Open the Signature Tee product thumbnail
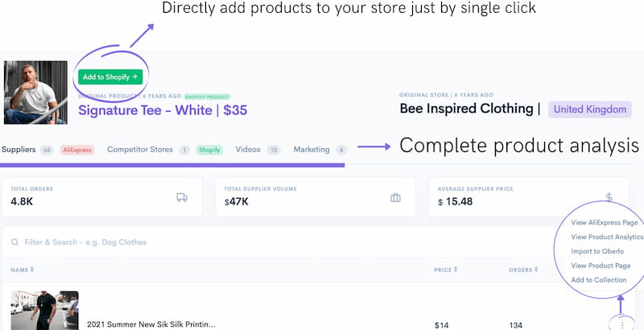The height and width of the screenshot is (330, 644). tap(35, 93)
